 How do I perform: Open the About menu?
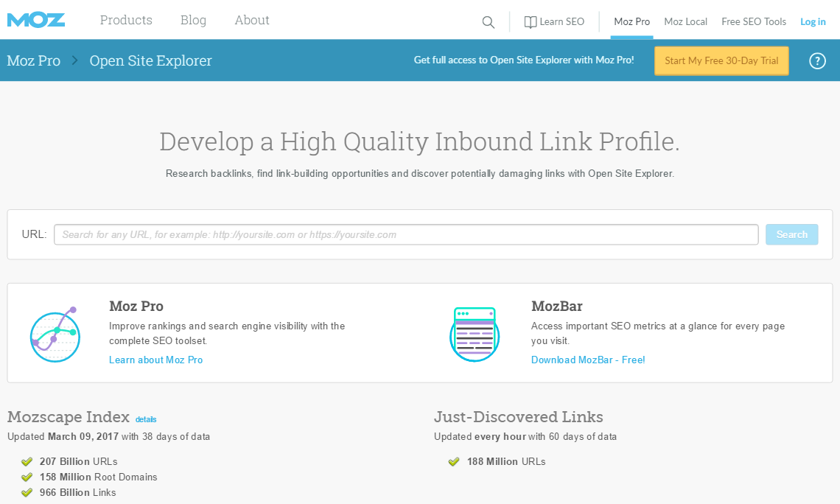(x=251, y=20)
